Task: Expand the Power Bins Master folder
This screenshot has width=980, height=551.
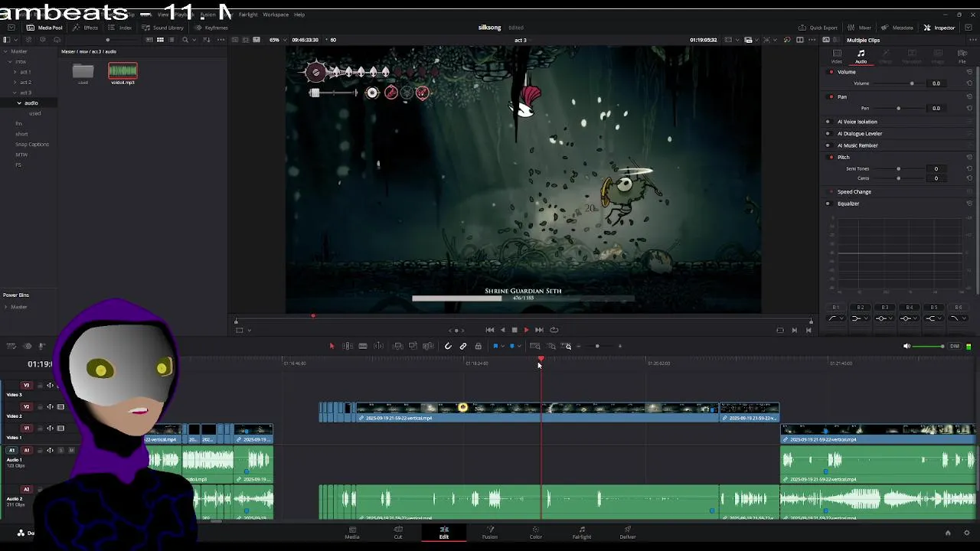Action: tap(5, 307)
